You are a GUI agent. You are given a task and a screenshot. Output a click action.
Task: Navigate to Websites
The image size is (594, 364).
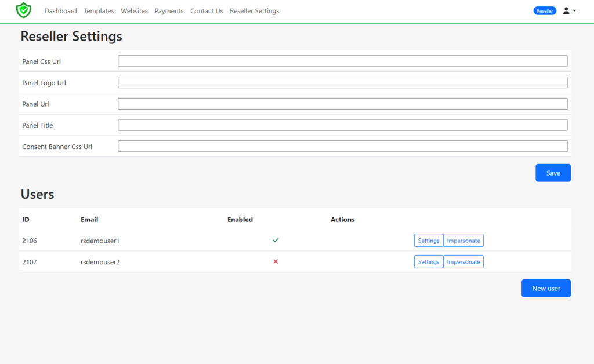coord(134,11)
